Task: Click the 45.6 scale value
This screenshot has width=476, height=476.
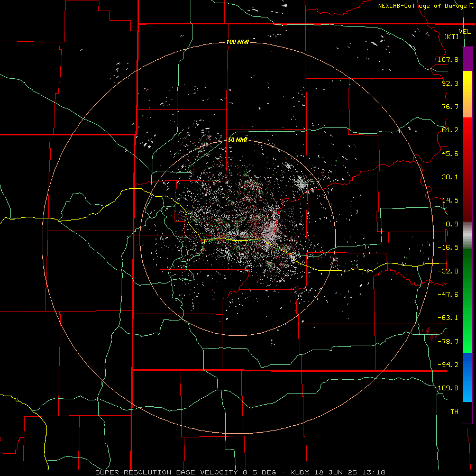Action: click(450, 153)
